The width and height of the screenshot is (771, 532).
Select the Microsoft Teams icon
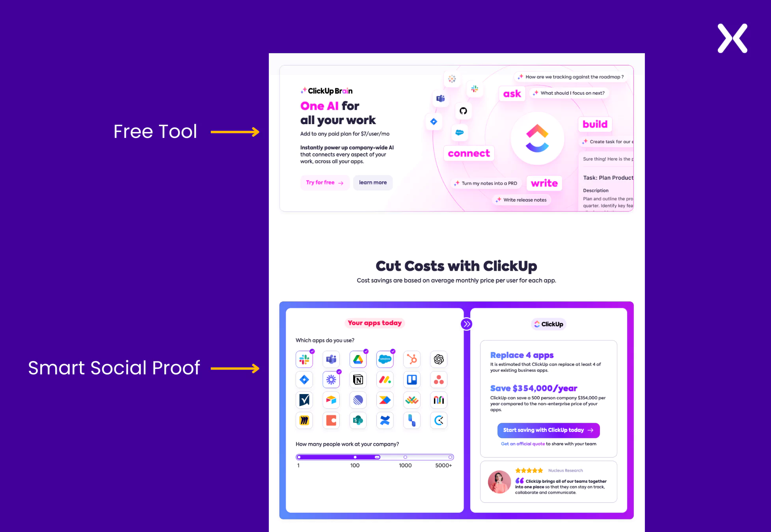point(332,359)
